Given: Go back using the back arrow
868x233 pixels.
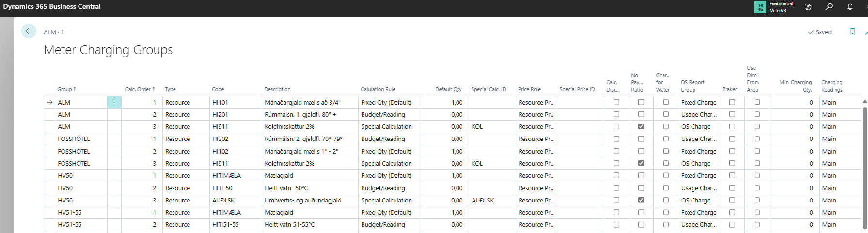Looking at the screenshot, I should (29, 31).
